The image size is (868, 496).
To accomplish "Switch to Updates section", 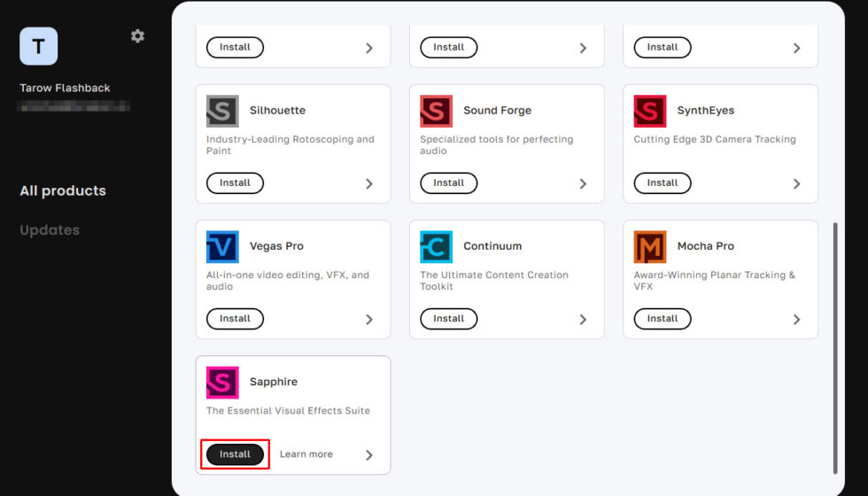I will pos(50,230).
